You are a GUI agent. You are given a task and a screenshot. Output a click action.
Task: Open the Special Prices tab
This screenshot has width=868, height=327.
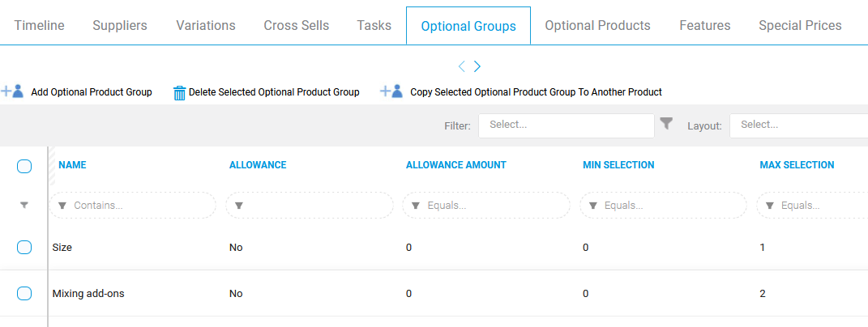pyautogui.click(x=800, y=25)
